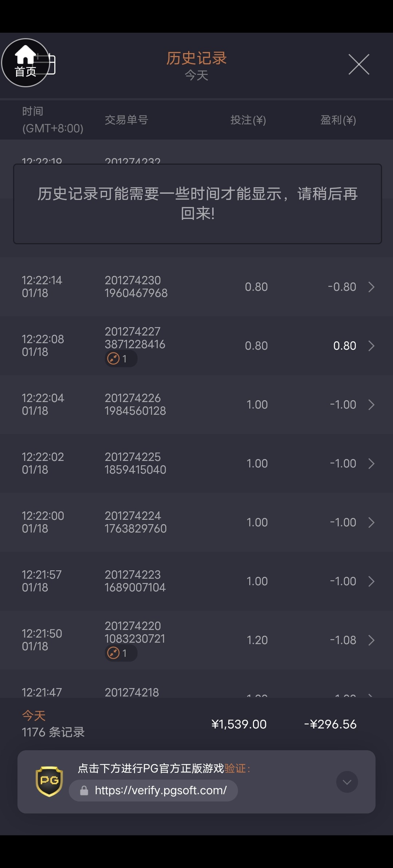Show details of the 12:22:00 record
The image size is (393, 868).
(x=371, y=522)
